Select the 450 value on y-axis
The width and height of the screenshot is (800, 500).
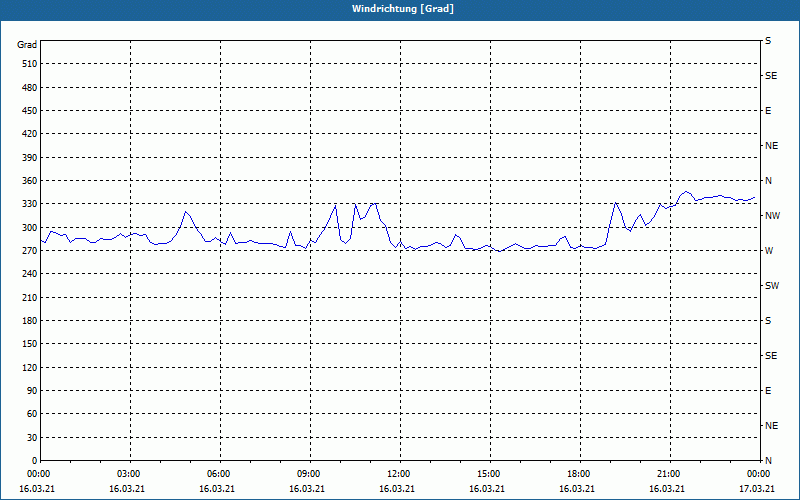(30, 111)
